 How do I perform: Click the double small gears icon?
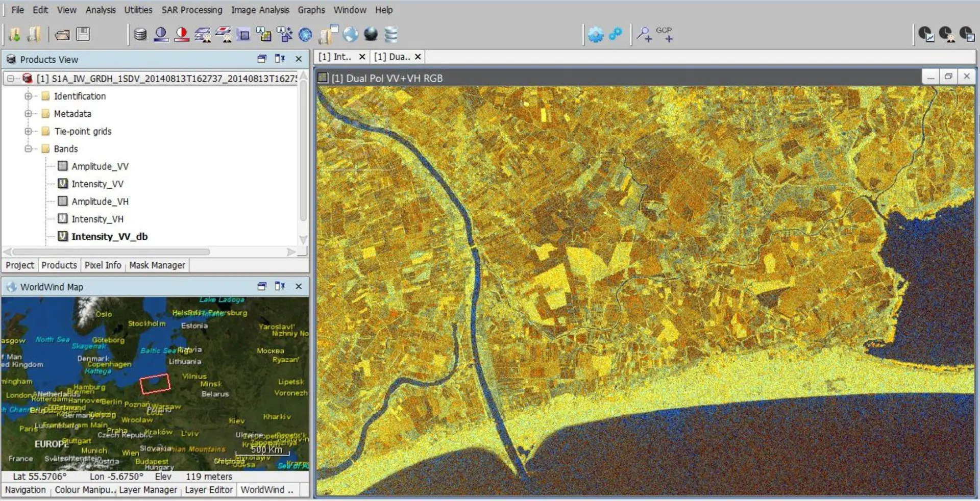click(x=616, y=34)
